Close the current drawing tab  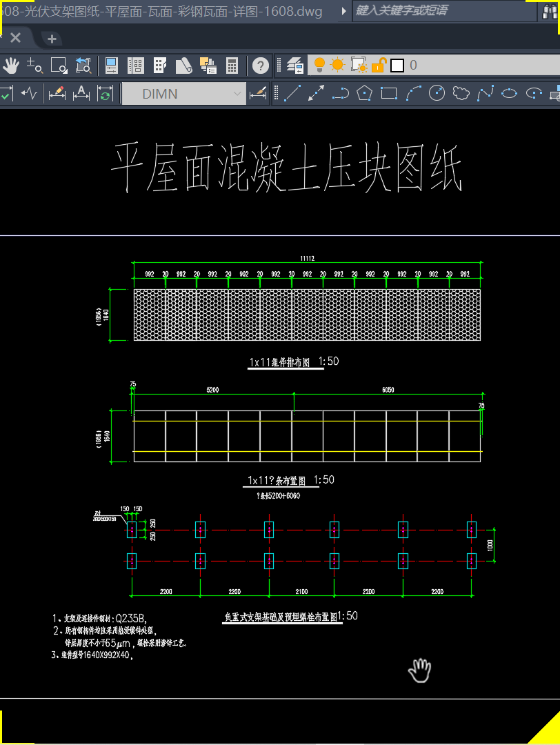click(17, 38)
